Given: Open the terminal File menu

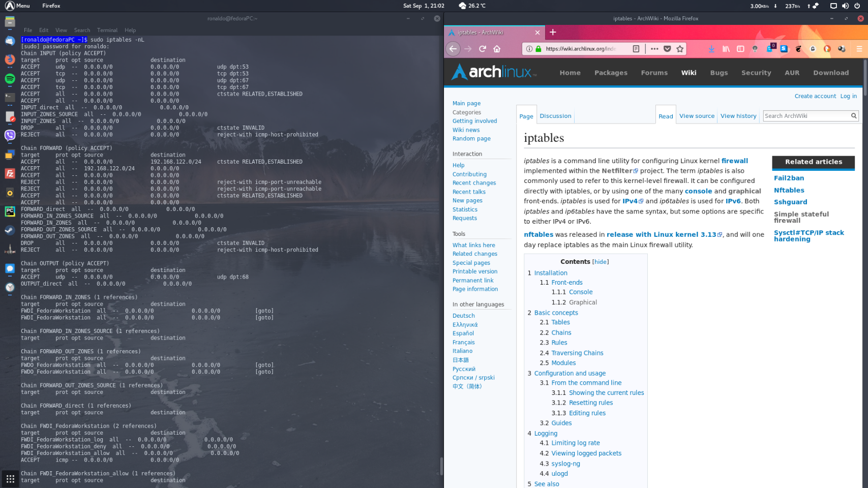Looking at the screenshot, I should coord(28,30).
